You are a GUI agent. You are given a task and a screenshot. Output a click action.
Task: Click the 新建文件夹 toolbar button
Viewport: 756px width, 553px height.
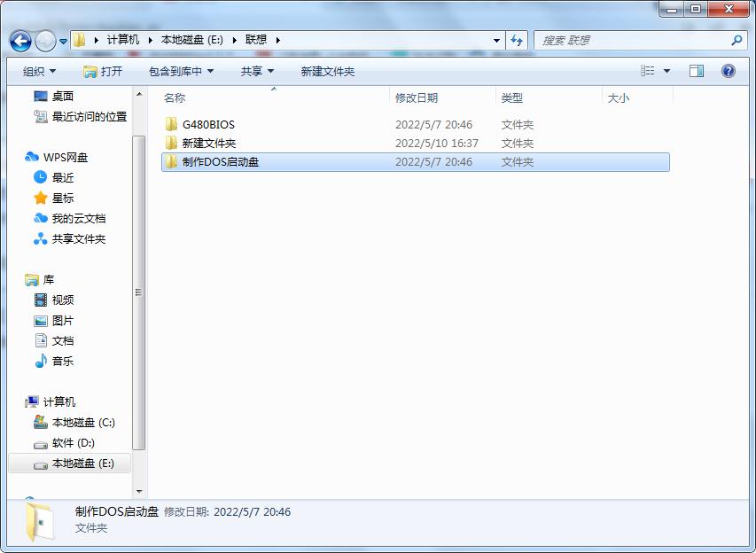click(x=328, y=71)
